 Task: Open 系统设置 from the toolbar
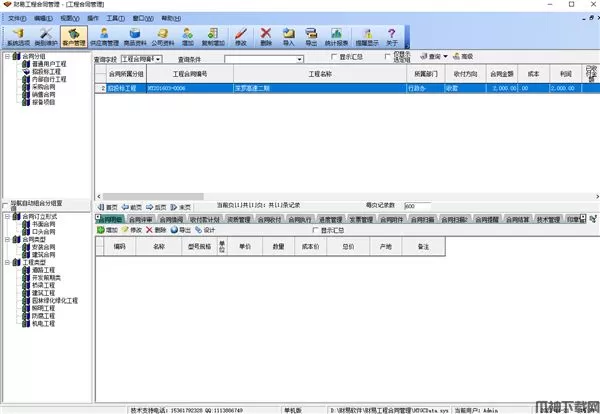pos(17,37)
